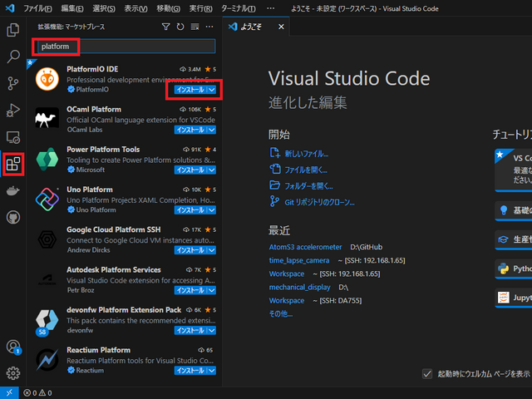The width and height of the screenshot is (532, 399).
Task: Open the Explorer view in activity bar
Action: (13, 30)
